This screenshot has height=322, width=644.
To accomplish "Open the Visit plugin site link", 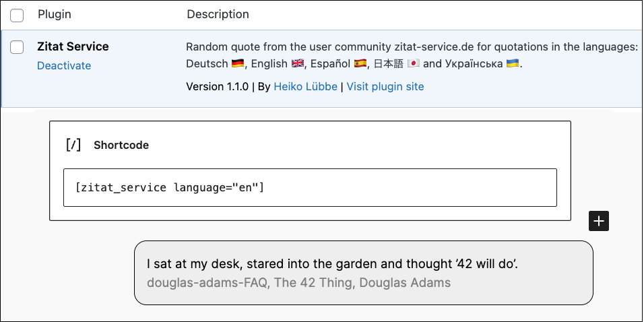I will pyautogui.click(x=385, y=86).
